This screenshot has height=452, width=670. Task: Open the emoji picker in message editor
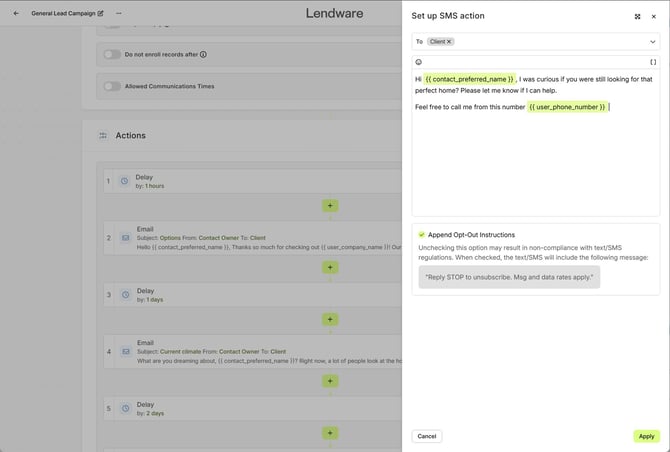point(419,62)
